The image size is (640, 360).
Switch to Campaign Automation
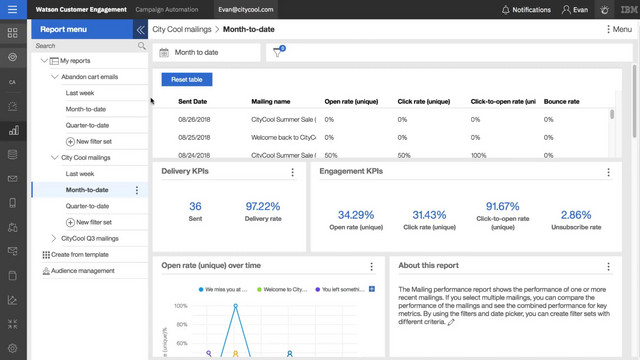point(167,9)
